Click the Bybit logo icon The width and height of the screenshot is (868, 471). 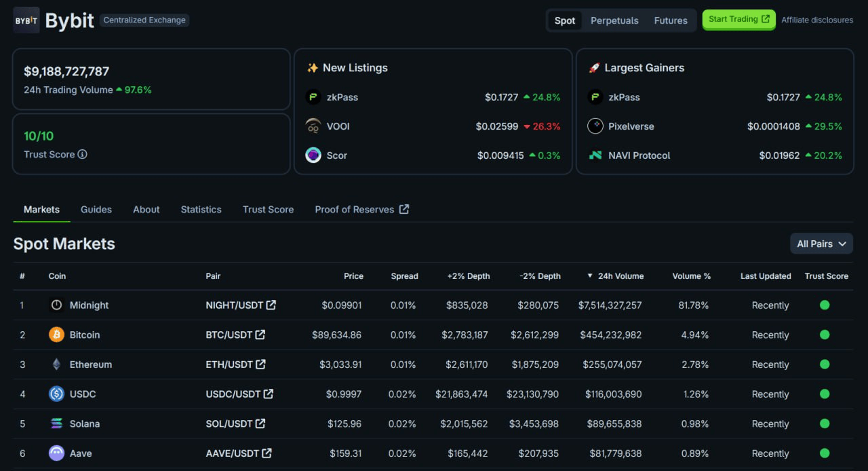pos(26,20)
